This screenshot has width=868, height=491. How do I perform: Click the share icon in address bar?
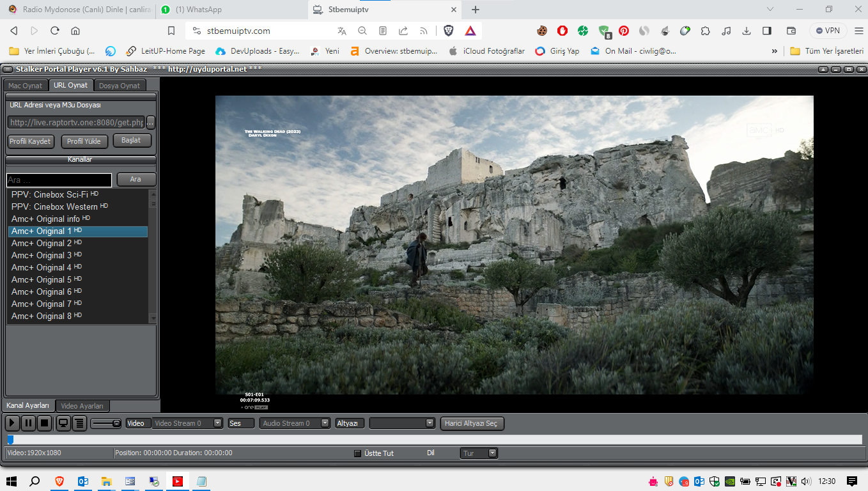coord(403,31)
